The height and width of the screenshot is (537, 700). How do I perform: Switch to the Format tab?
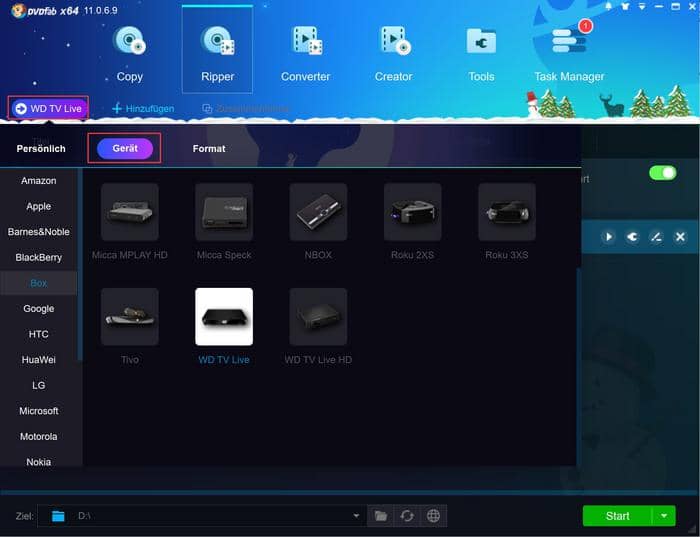(x=209, y=149)
